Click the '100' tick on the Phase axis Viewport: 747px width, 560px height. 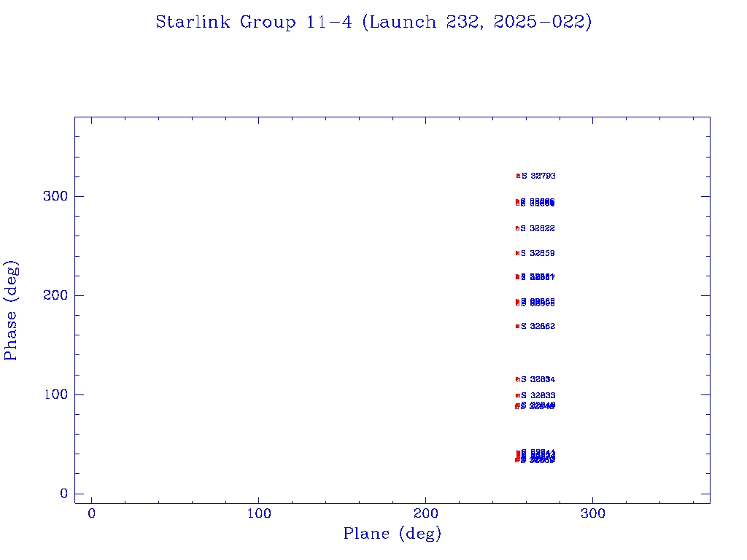(x=55, y=394)
